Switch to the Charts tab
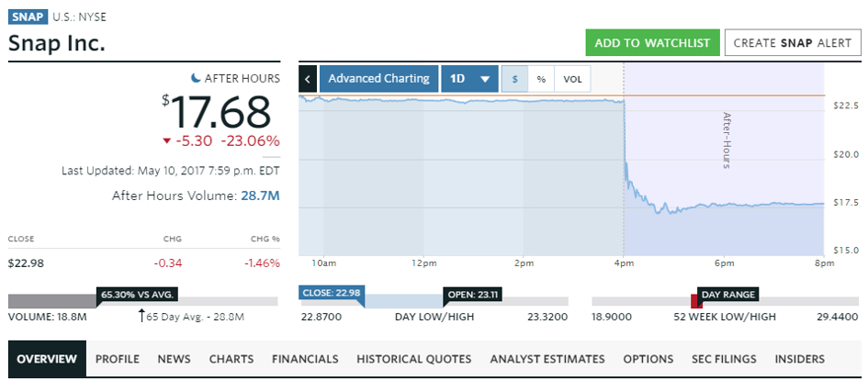The width and height of the screenshot is (868, 391). pos(231,359)
